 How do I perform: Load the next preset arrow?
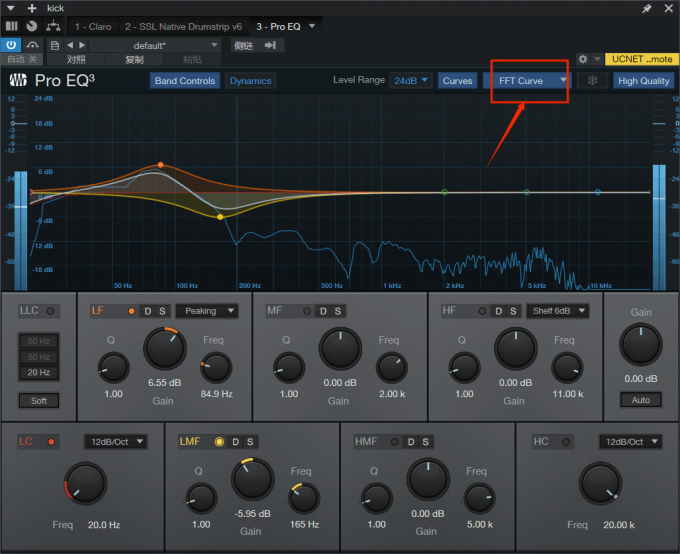pos(82,45)
